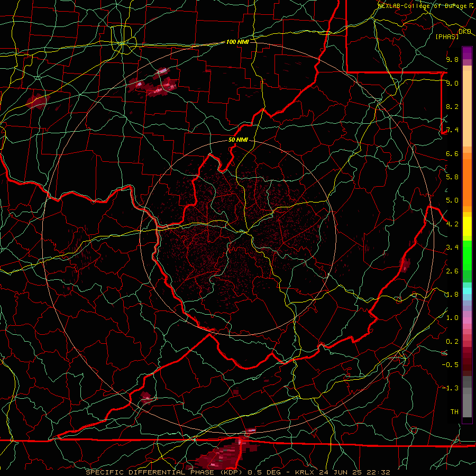The width and height of the screenshot is (476, 476).
Task: Click the 7.4 value on the color scale
Action: click(x=452, y=130)
